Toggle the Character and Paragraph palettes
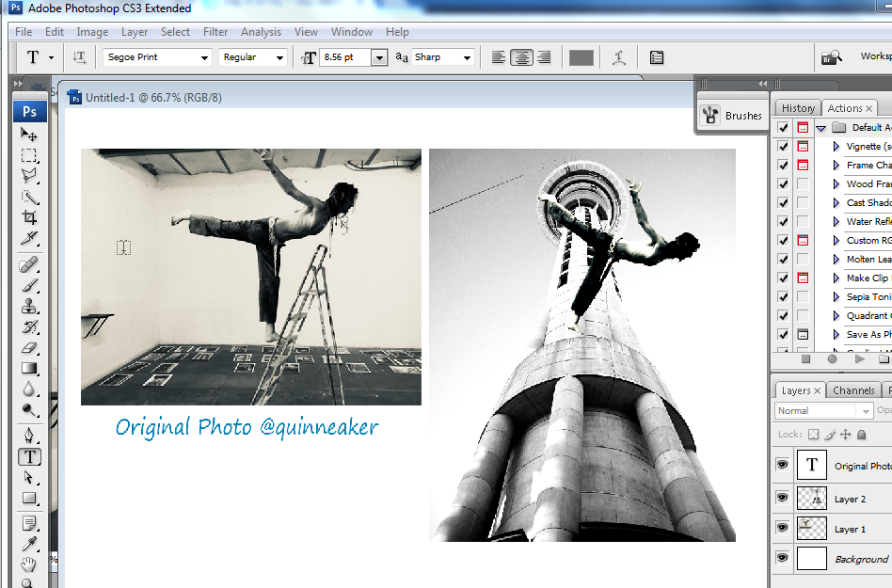 pyautogui.click(x=657, y=57)
